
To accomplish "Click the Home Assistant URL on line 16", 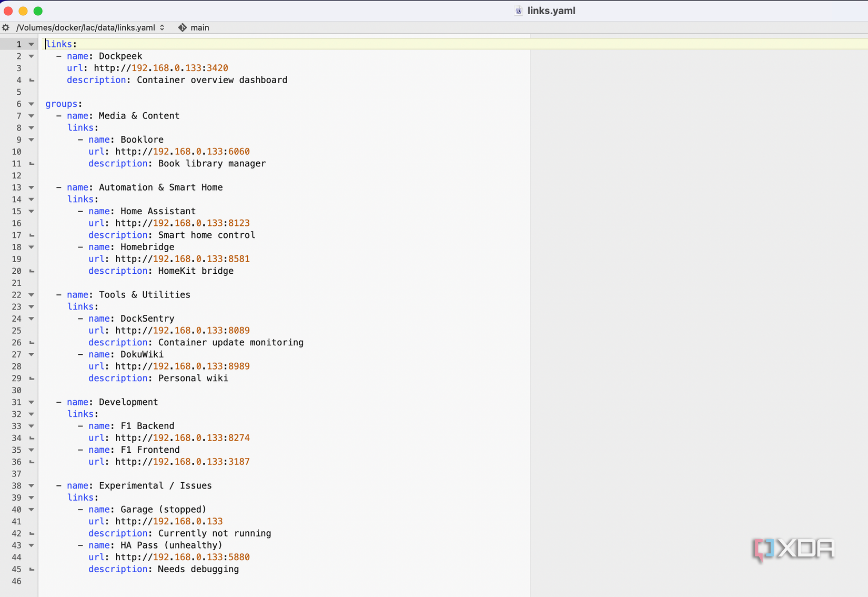I will tap(182, 223).
